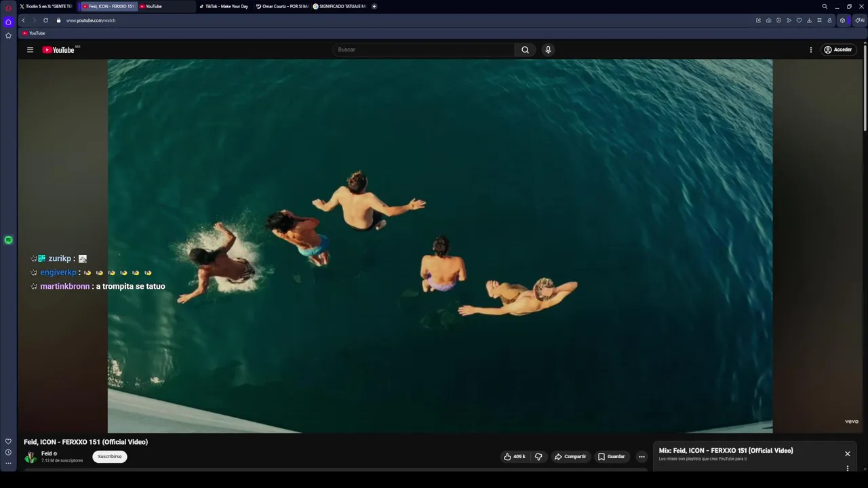Click the Compartir share button
Screen dimensions: 868x488
click(x=570, y=457)
